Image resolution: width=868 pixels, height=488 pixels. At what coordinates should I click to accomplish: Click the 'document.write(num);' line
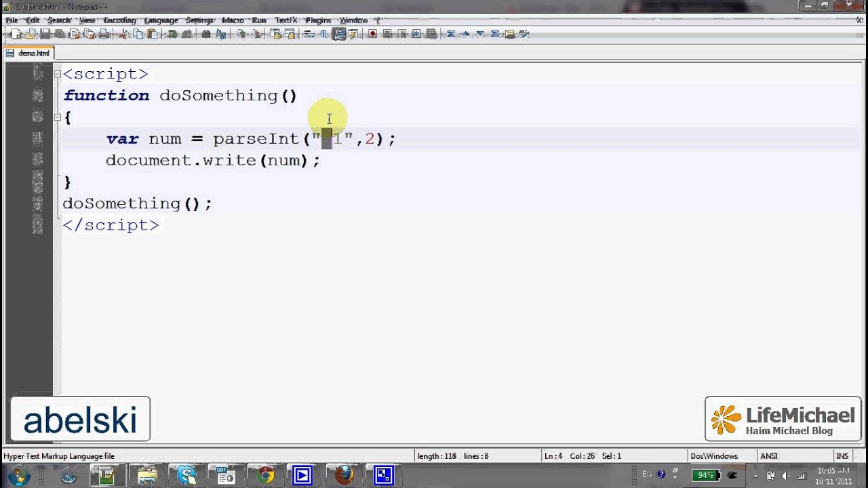tap(213, 161)
